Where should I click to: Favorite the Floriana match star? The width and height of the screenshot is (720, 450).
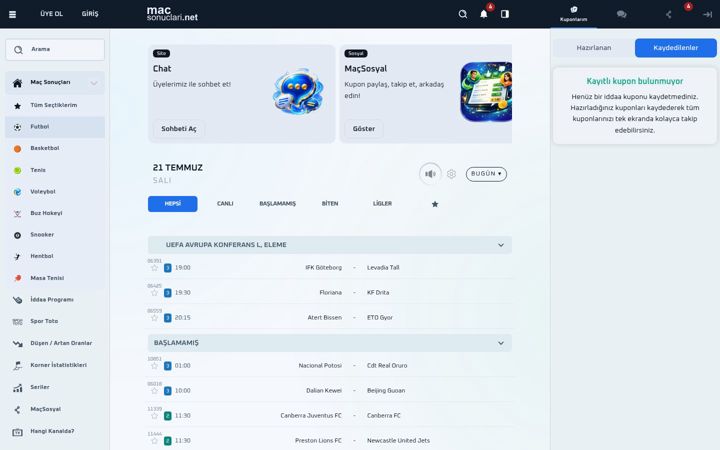[154, 293]
